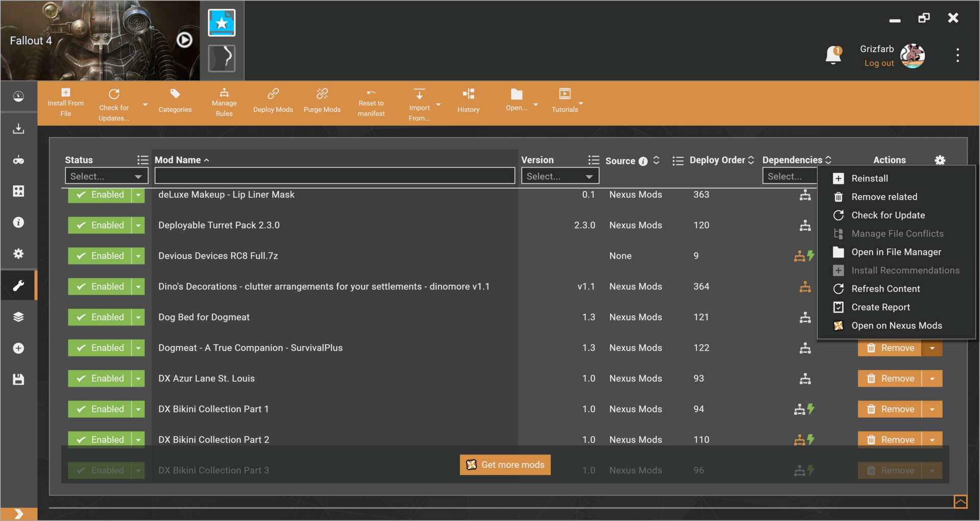Open the save-disk icon in sidebar
Viewport: 980px width, 521px height.
click(18, 379)
